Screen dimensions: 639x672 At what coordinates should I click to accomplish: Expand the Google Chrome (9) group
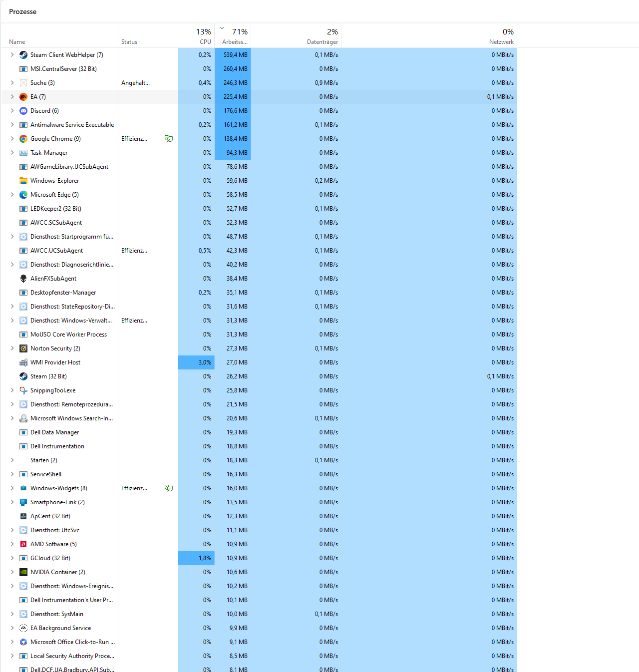tap(12, 139)
